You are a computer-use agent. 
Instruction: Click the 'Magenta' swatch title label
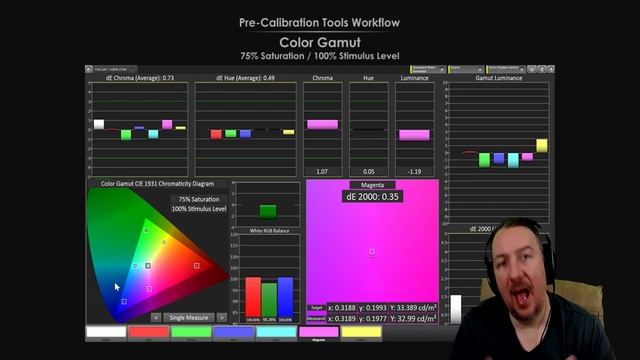tap(372, 185)
